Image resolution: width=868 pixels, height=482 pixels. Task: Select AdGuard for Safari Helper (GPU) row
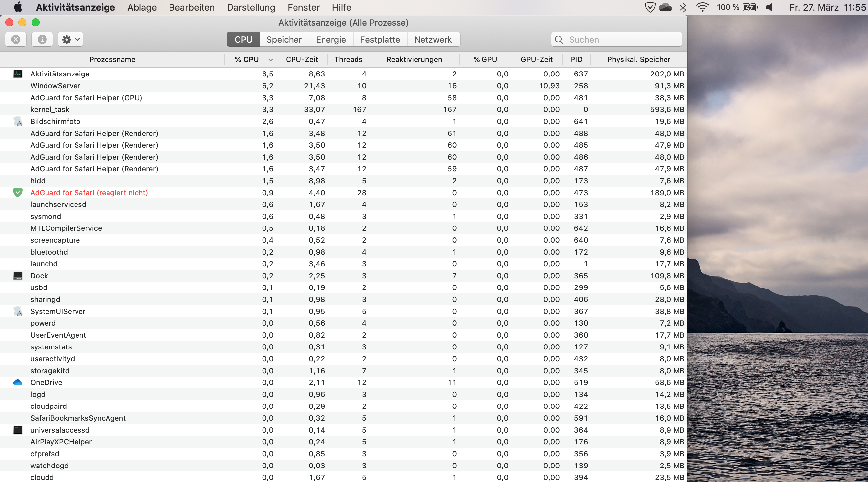[343, 98]
